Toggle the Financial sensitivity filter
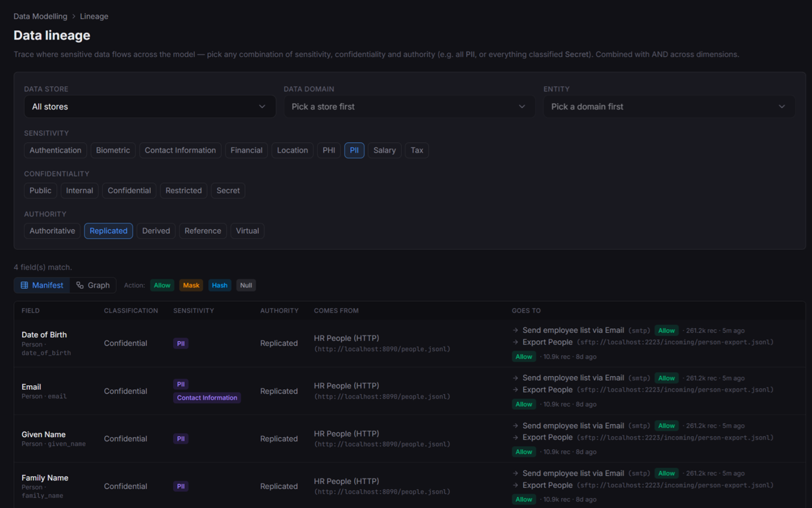The image size is (812, 508). coord(246,150)
